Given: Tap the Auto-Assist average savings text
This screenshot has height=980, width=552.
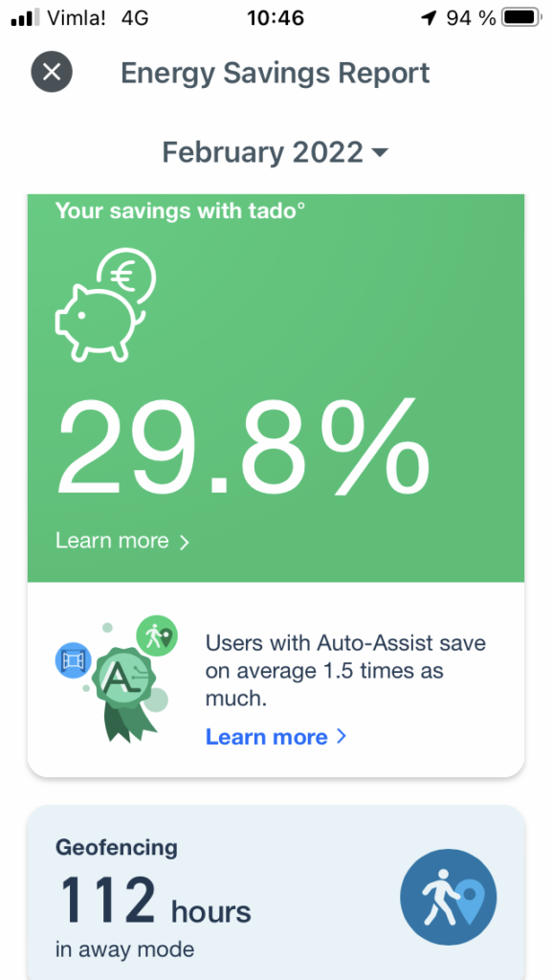Looking at the screenshot, I should click(x=345, y=671).
